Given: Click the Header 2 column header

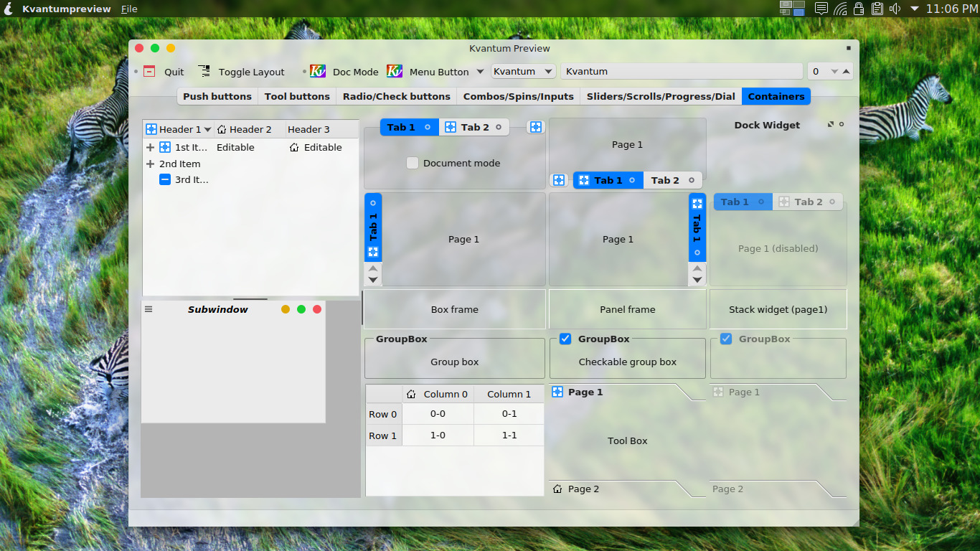Looking at the screenshot, I should (250, 129).
